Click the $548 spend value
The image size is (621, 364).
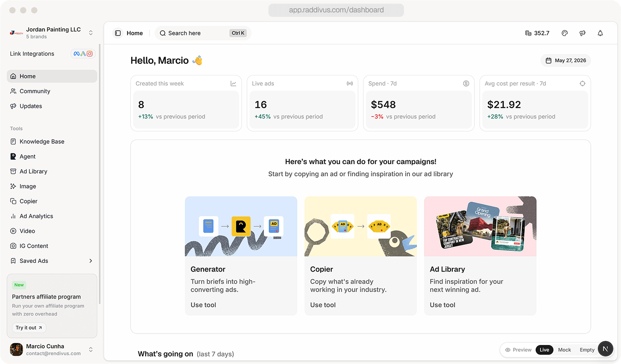tap(383, 105)
